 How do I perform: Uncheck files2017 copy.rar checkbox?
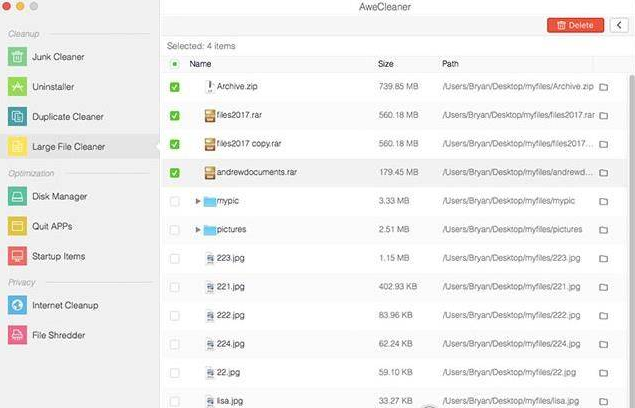175,144
